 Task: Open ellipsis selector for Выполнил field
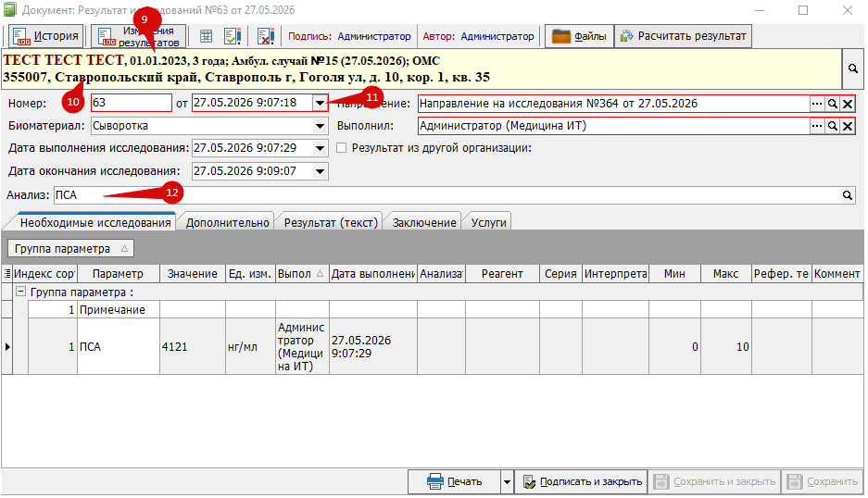817,126
